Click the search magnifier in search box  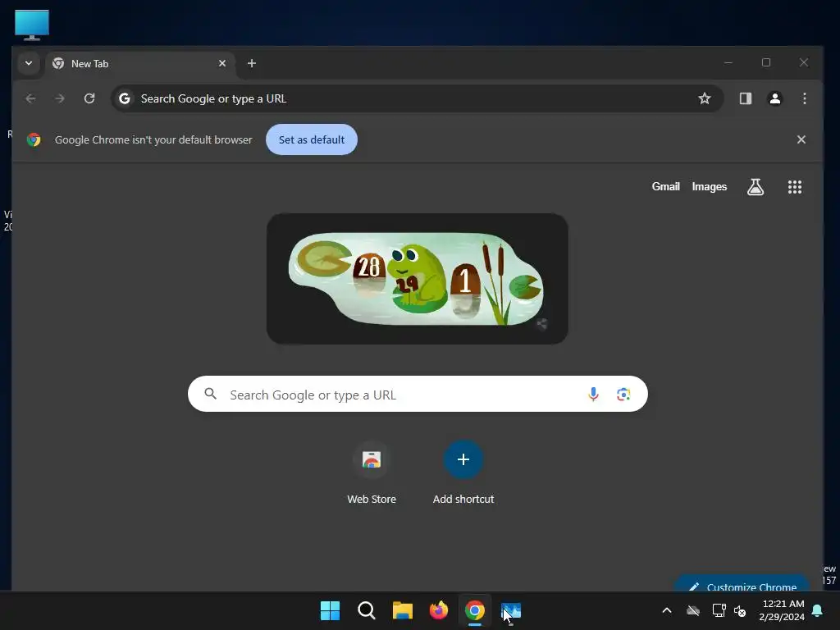tap(211, 395)
